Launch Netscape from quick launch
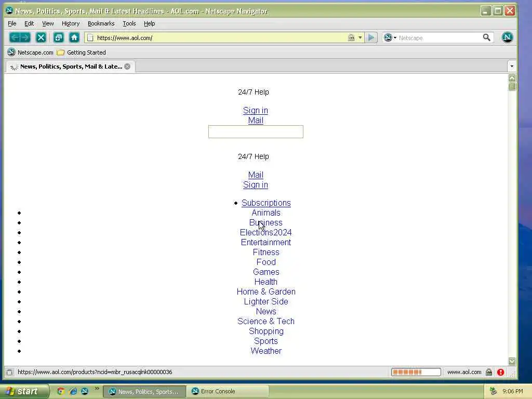Image resolution: width=532 pixels, height=399 pixels. pos(85,391)
